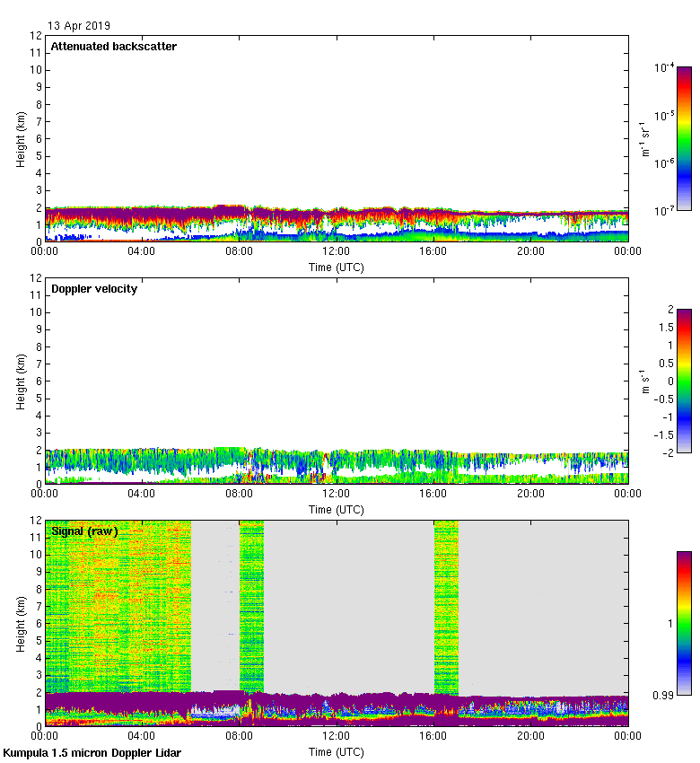
Task: Click the Signal (raw) panel title
Action: 84,531
